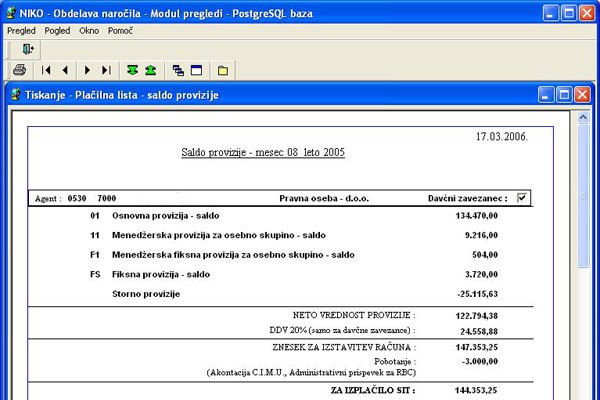Jump to the first page

46,71
